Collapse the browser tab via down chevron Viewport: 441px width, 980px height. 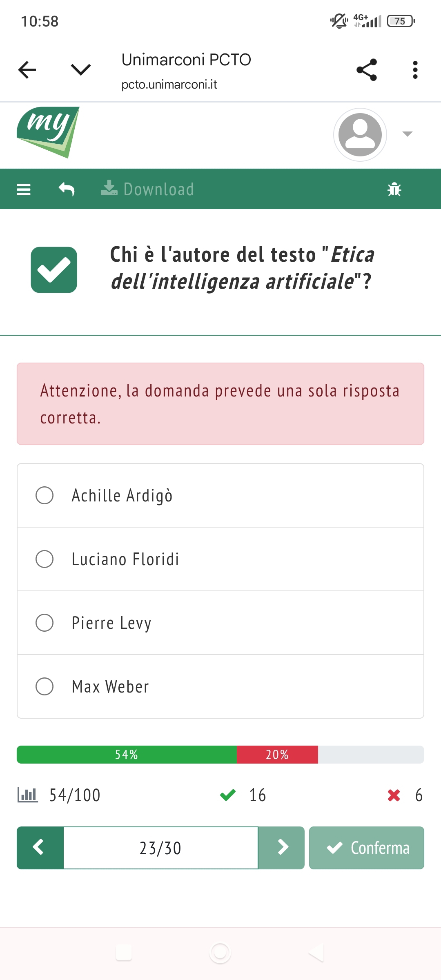[80, 70]
